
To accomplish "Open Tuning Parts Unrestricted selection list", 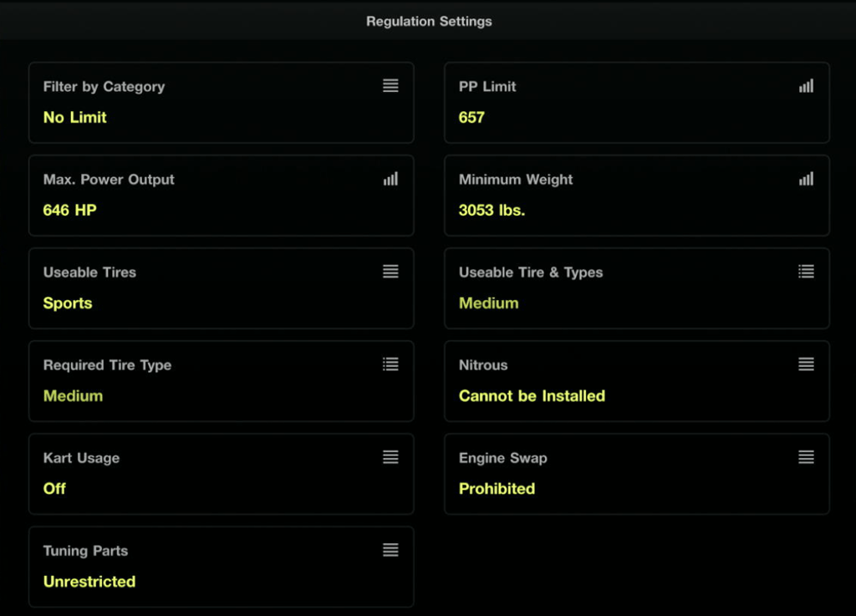I will [x=221, y=567].
